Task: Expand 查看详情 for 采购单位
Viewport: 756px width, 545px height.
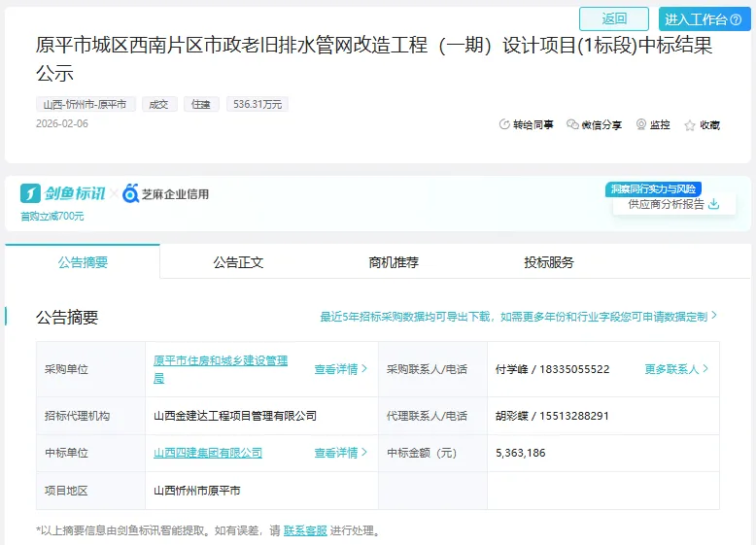Action: pyautogui.click(x=340, y=369)
